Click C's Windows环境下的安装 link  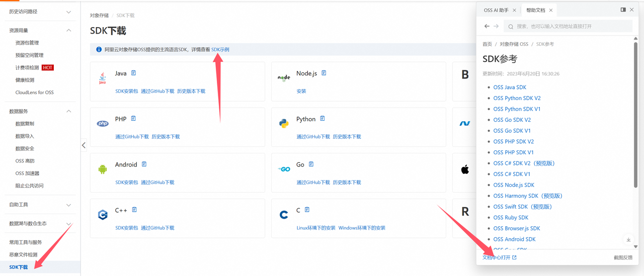coord(362,228)
